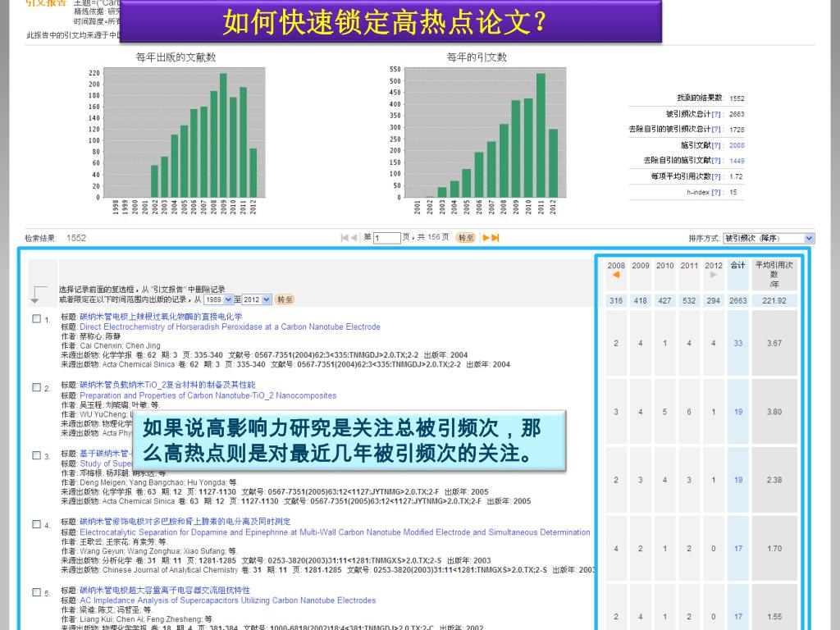Click the orange next page arrow
Viewport: 840px width, 630px height.
486,238
